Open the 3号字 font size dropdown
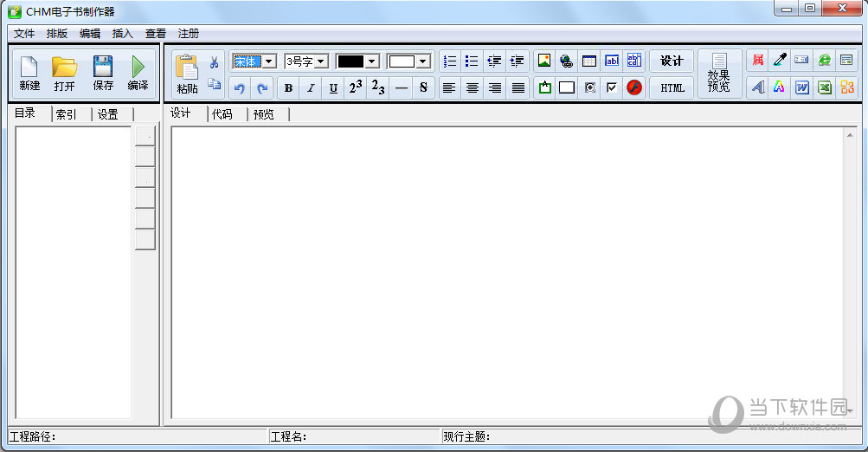 322,61
